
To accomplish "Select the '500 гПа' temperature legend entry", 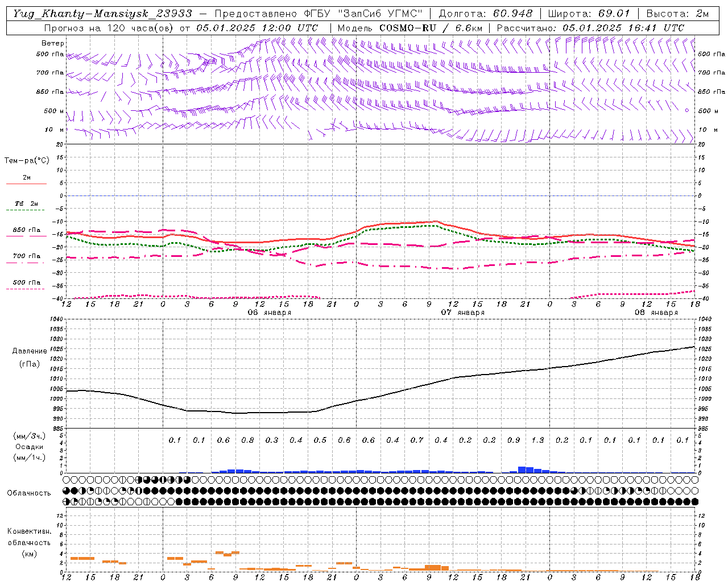I will (x=27, y=282).
